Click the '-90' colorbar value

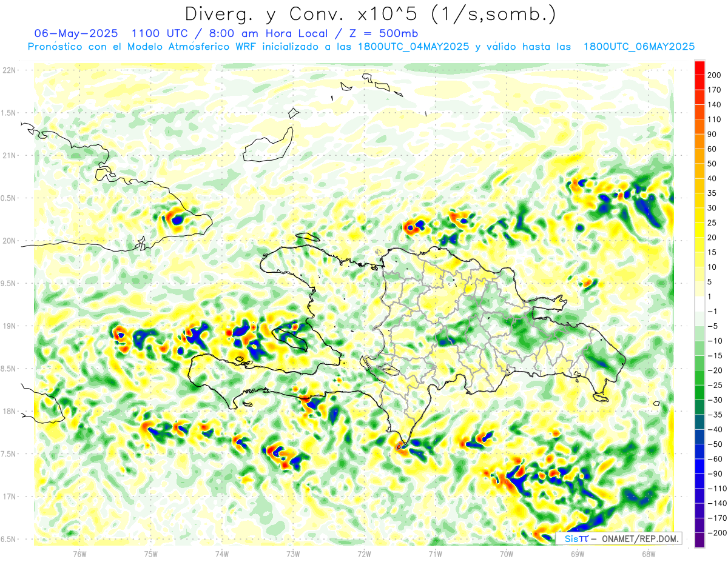pyautogui.click(x=716, y=473)
